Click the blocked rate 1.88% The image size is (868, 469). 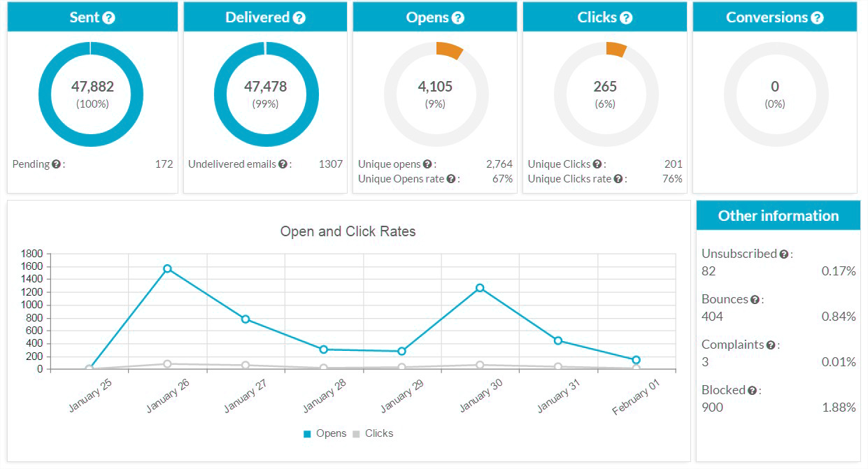[839, 407]
